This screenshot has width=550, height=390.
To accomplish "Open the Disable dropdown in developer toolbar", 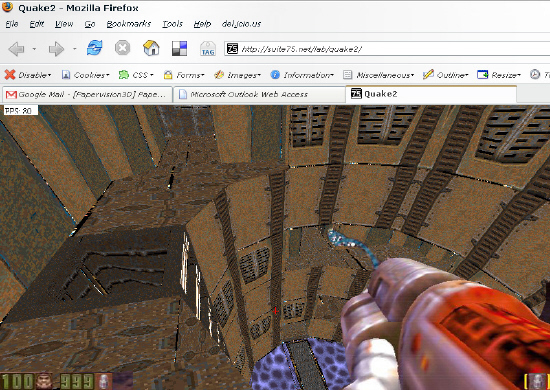I will click(28, 75).
